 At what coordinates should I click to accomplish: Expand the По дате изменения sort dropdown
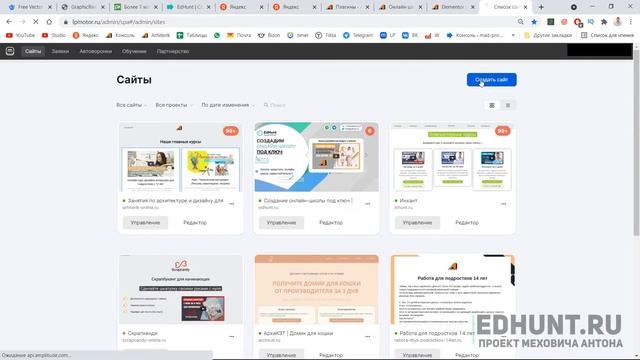pyautogui.click(x=227, y=105)
